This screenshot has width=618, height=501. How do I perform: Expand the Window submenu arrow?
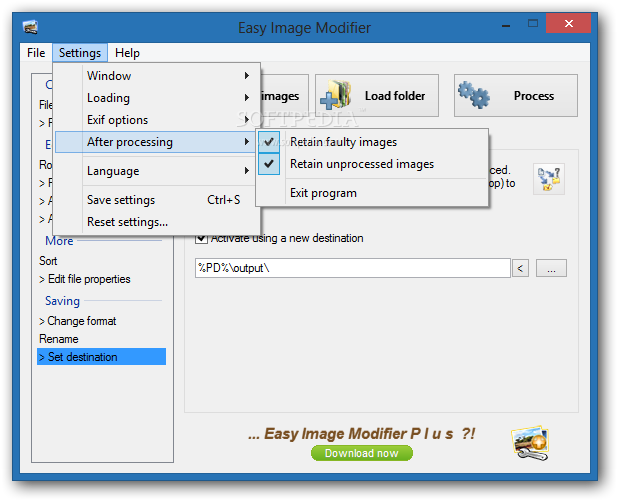coord(247,75)
